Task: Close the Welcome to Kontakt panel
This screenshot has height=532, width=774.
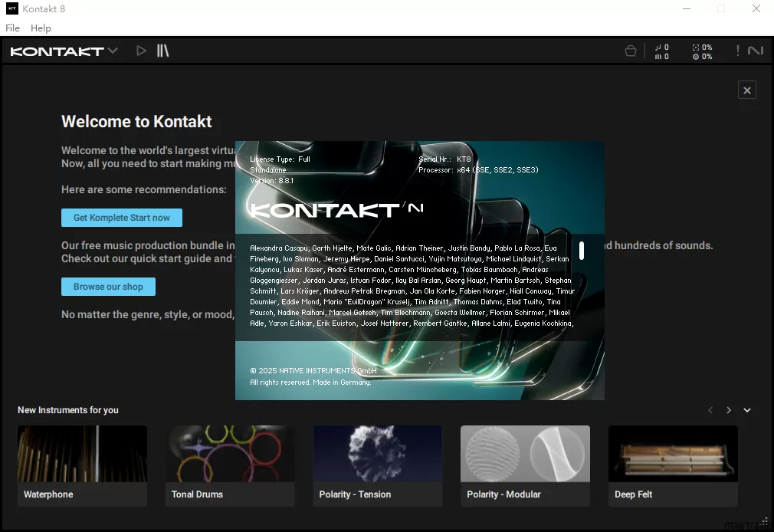Action: click(x=746, y=90)
